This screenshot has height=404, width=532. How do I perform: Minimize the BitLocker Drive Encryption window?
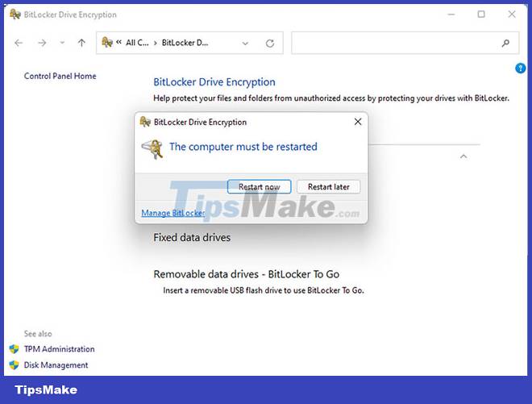click(451, 15)
